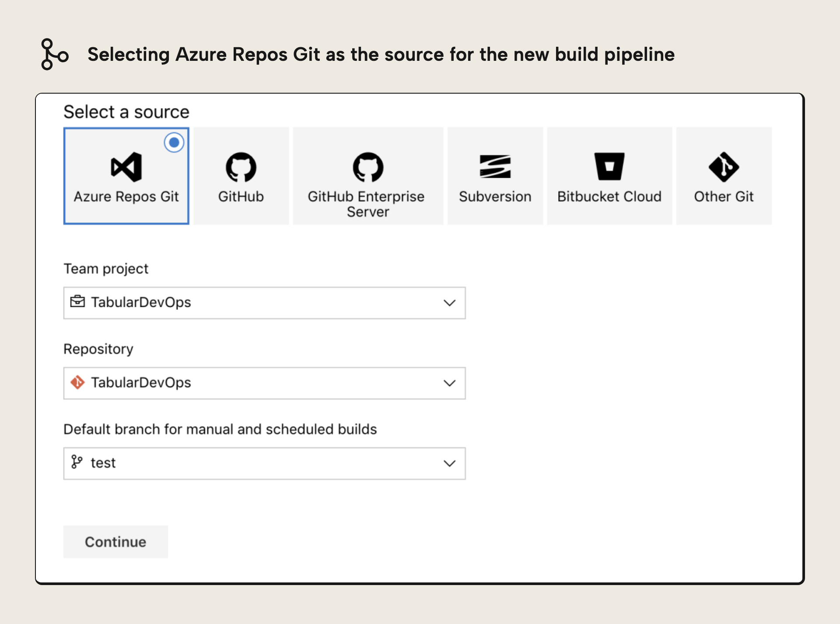Image resolution: width=840 pixels, height=624 pixels.
Task: Click the branch icon beside test
Action: (77, 462)
